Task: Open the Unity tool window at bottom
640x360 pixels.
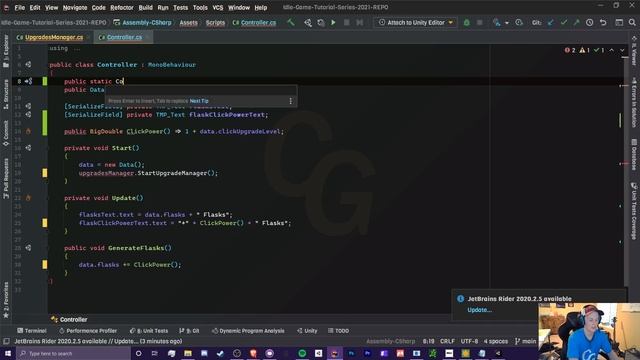Action: 307,331
